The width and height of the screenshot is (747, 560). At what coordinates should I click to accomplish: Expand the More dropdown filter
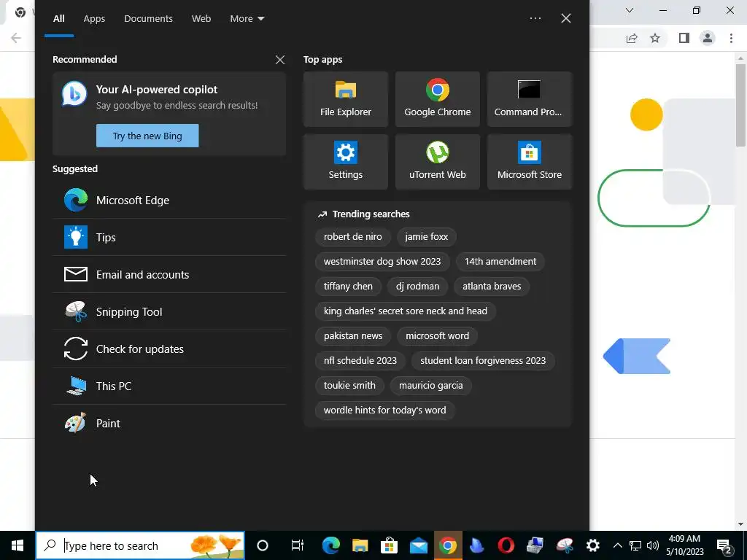(247, 18)
